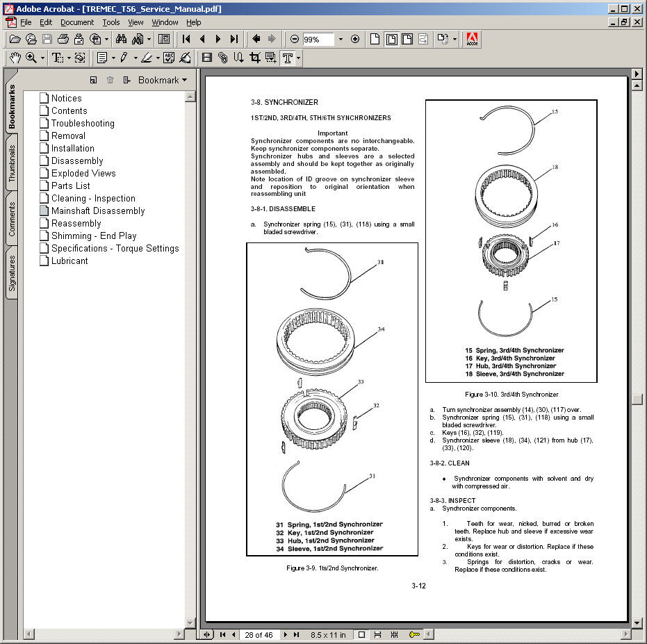Open the Shimming - End Play bookmark
Screen dimensions: 647x644
click(x=94, y=236)
